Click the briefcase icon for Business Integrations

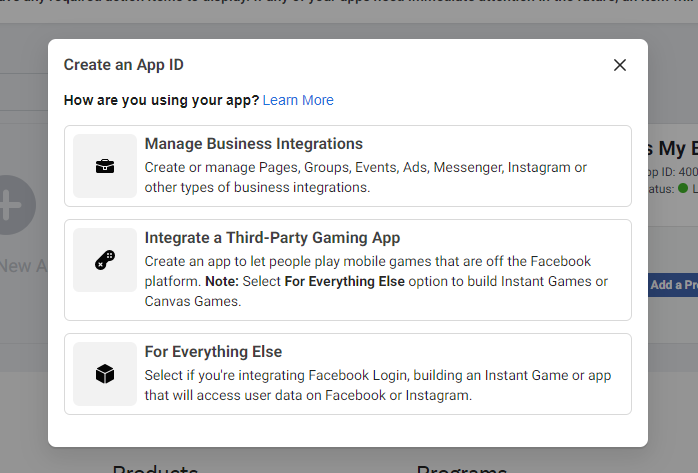point(105,166)
